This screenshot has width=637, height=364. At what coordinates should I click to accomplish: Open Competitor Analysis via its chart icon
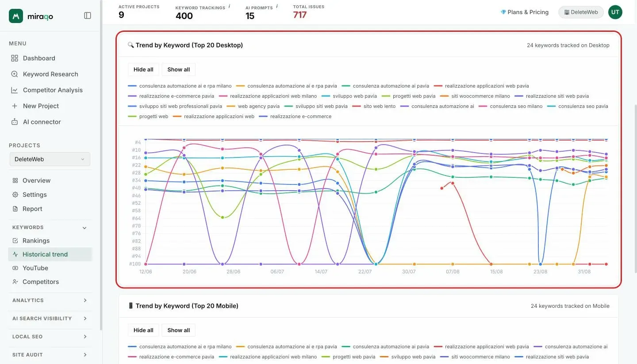point(15,90)
